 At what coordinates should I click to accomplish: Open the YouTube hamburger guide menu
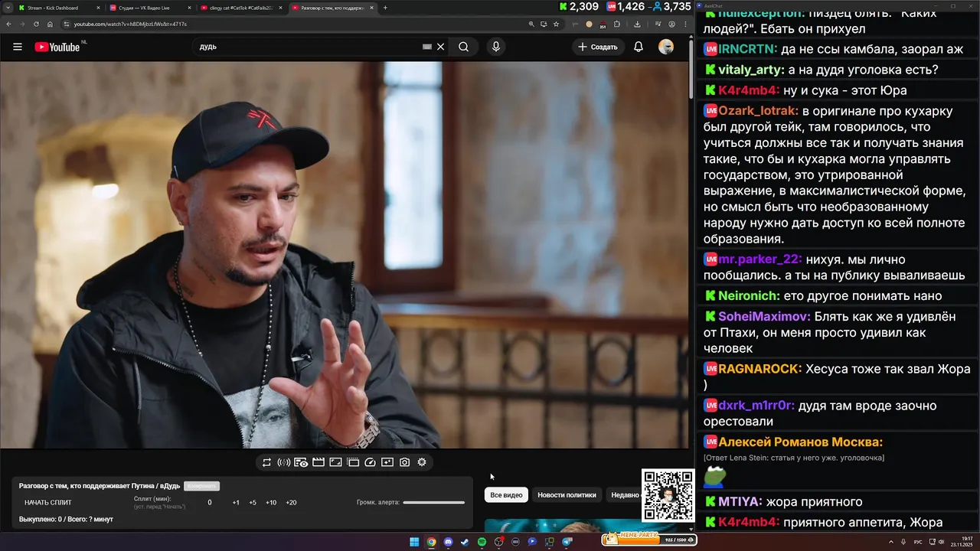tap(18, 47)
